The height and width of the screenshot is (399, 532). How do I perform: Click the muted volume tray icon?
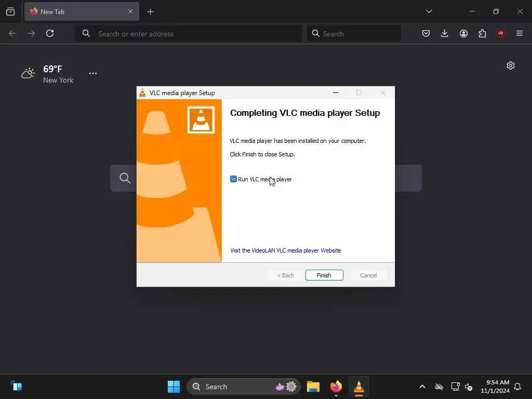click(469, 387)
